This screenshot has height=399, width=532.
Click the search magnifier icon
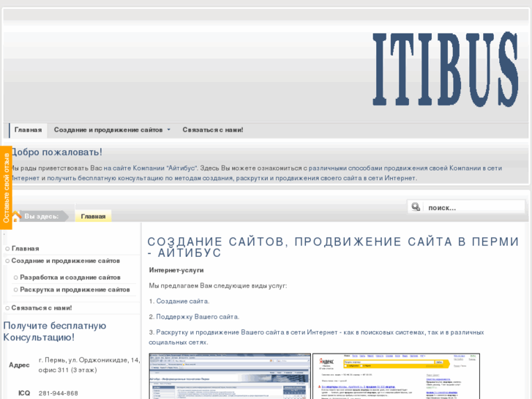click(416, 206)
